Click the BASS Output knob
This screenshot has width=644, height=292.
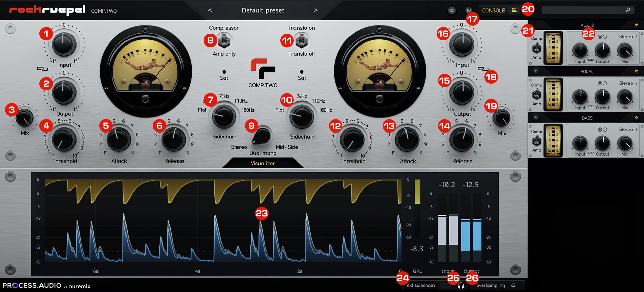(602, 143)
